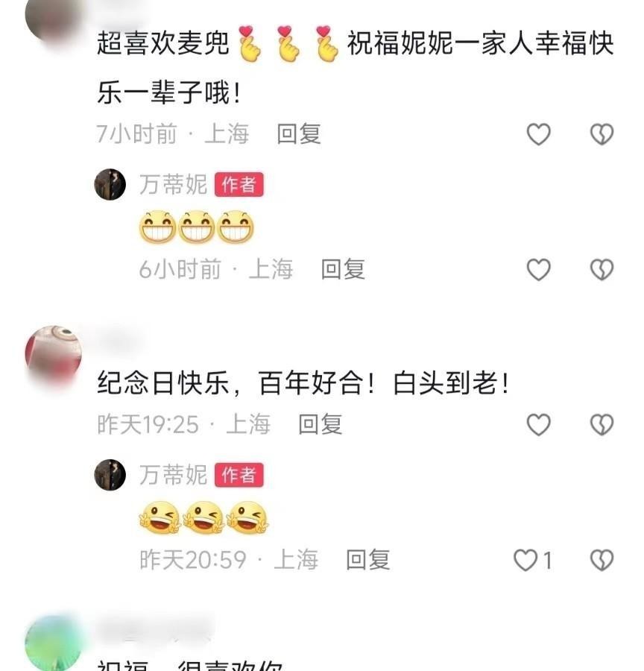Tap the 纪念日快乐，百年好合 comment text
Screen dimensions: 644x671
[x=303, y=383]
